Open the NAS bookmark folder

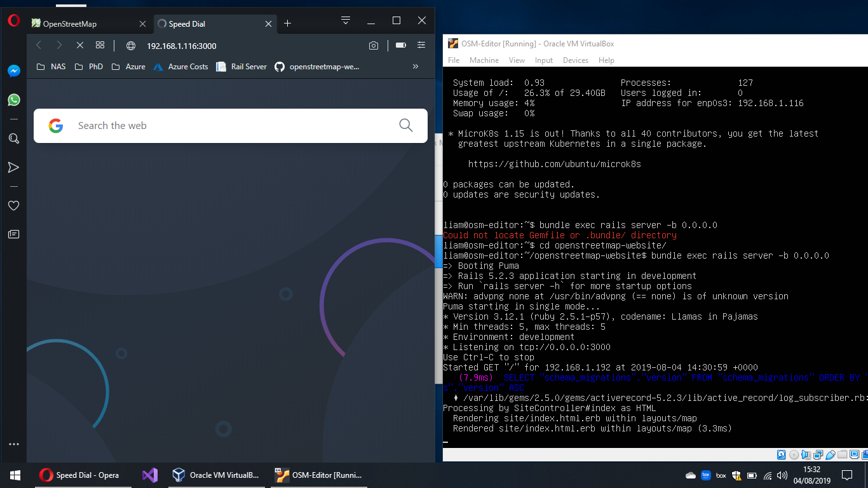[x=51, y=66]
